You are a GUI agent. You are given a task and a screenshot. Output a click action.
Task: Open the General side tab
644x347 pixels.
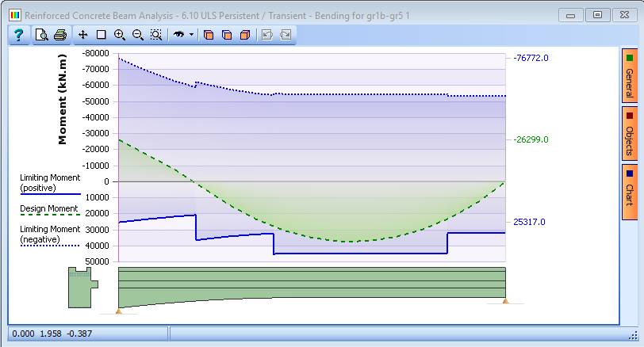(x=629, y=75)
